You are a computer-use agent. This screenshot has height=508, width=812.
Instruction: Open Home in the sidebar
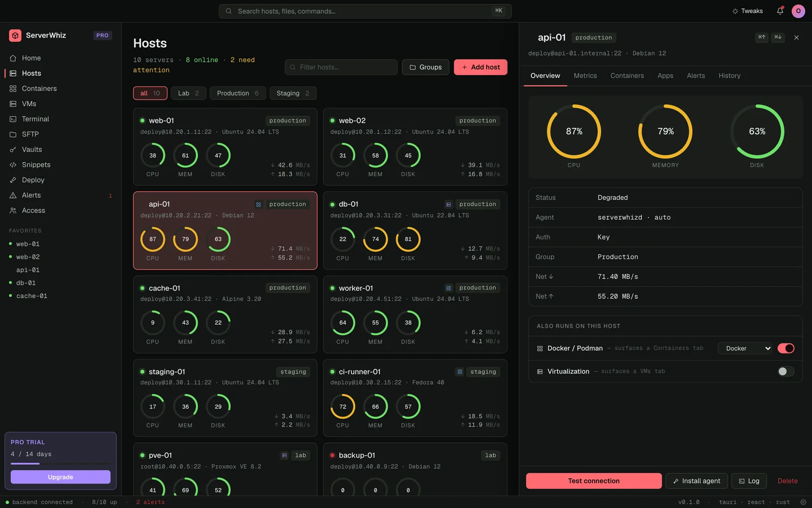(x=61, y=58)
